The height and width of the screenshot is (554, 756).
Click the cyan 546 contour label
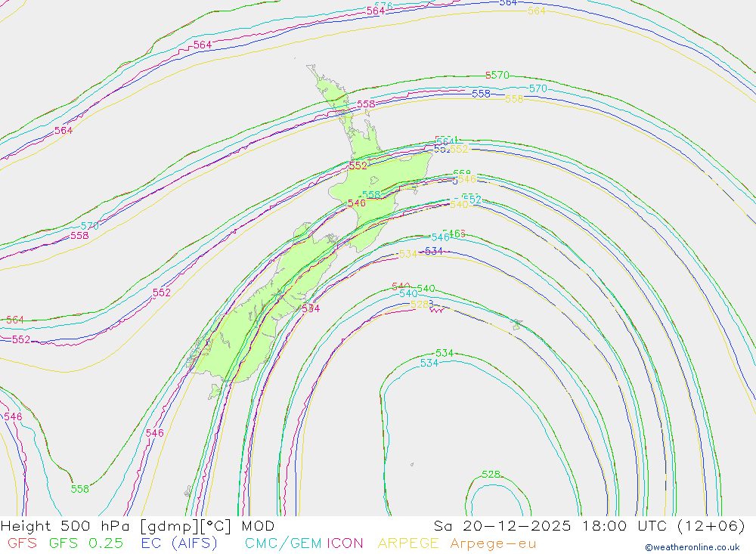pos(440,237)
